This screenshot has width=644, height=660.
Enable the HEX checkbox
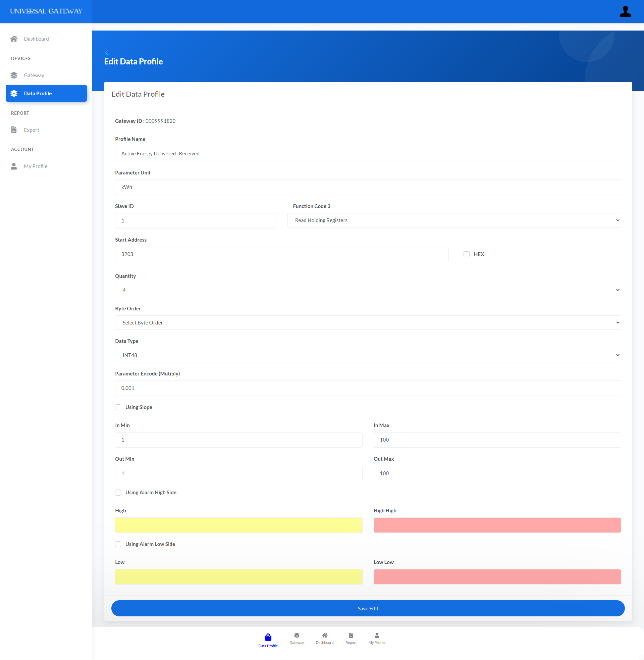coord(467,254)
